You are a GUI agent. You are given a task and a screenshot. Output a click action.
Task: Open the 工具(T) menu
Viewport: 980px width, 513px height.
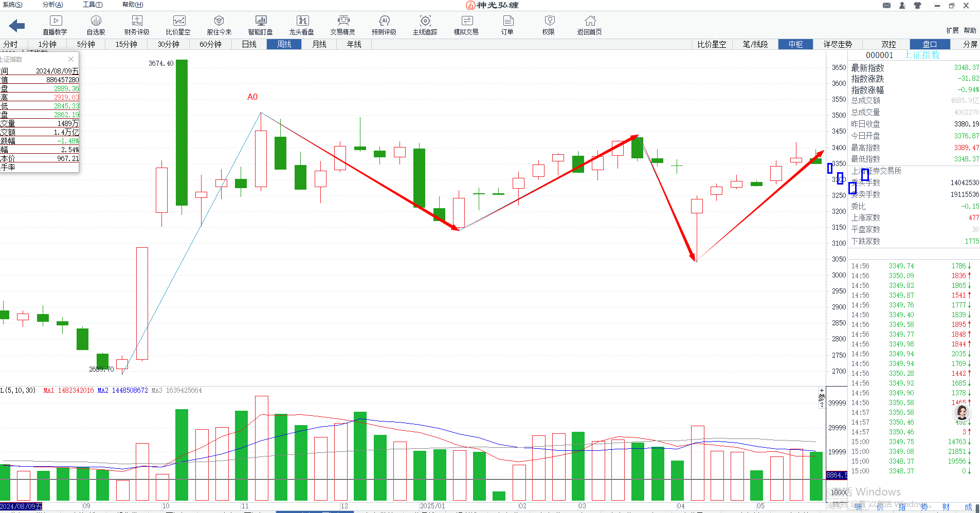coord(93,5)
